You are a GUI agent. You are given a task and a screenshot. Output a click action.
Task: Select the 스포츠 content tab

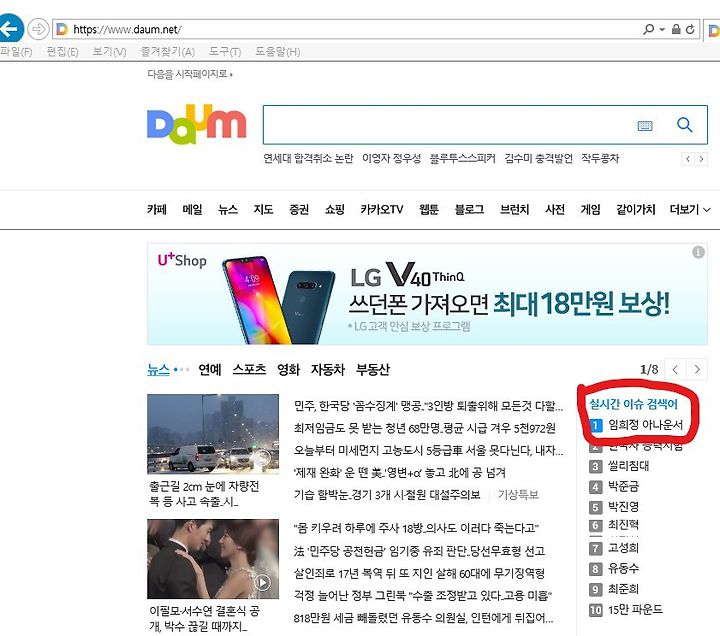coord(249,369)
